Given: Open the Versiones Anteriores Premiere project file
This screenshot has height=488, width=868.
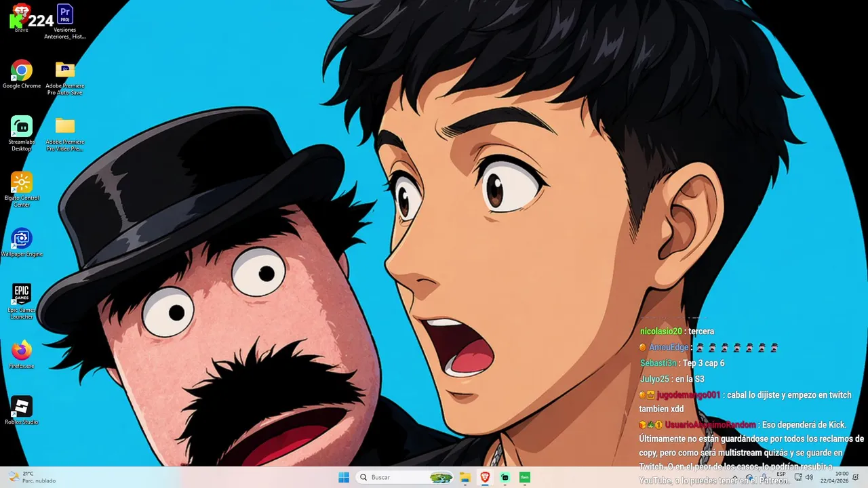Looking at the screenshot, I should (65, 22).
